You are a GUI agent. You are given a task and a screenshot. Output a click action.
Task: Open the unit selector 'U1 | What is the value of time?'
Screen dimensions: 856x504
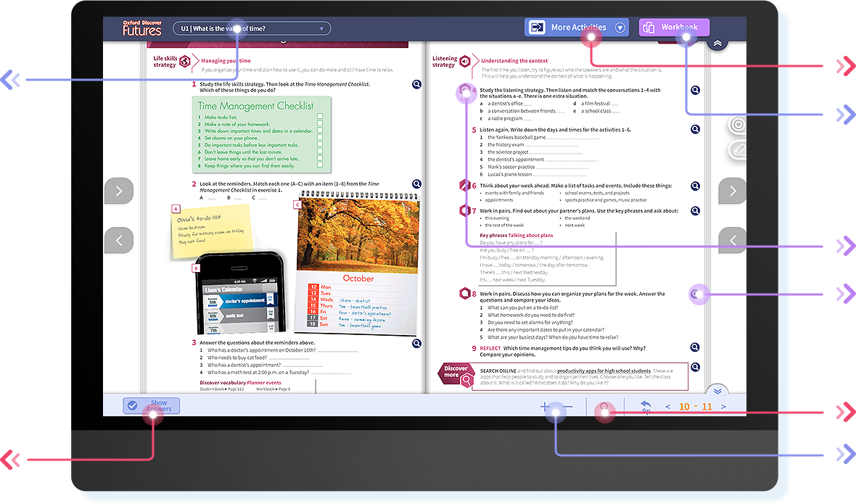coord(251,29)
